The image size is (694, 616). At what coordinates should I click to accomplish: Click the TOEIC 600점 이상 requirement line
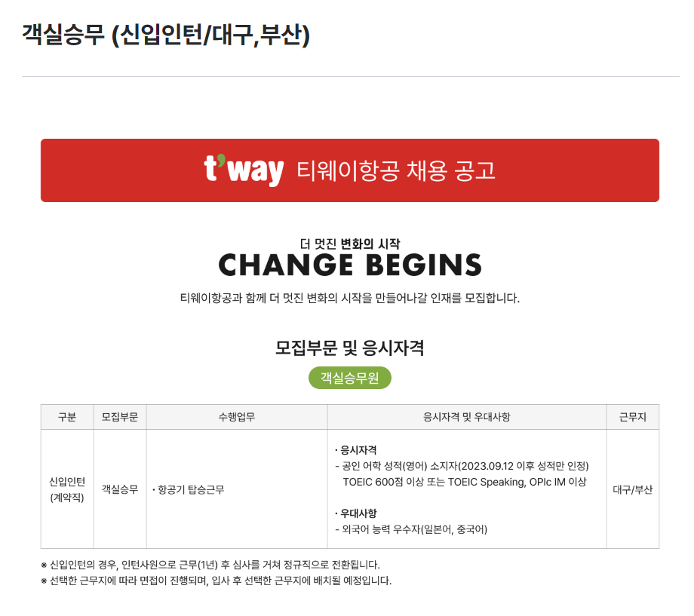(464, 482)
